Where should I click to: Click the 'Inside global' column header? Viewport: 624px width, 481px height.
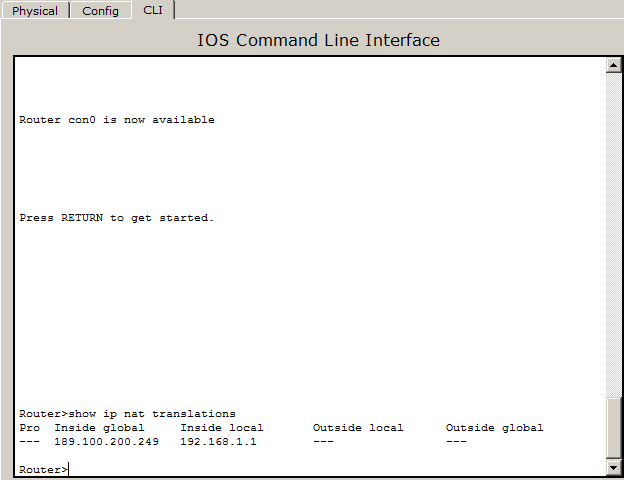pos(99,428)
